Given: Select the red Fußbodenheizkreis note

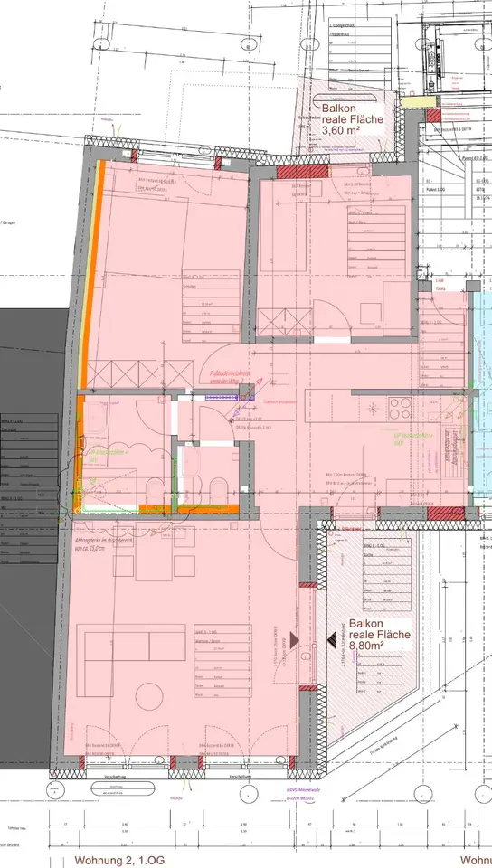Looking at the screenshot, I should tap(230, 378).
